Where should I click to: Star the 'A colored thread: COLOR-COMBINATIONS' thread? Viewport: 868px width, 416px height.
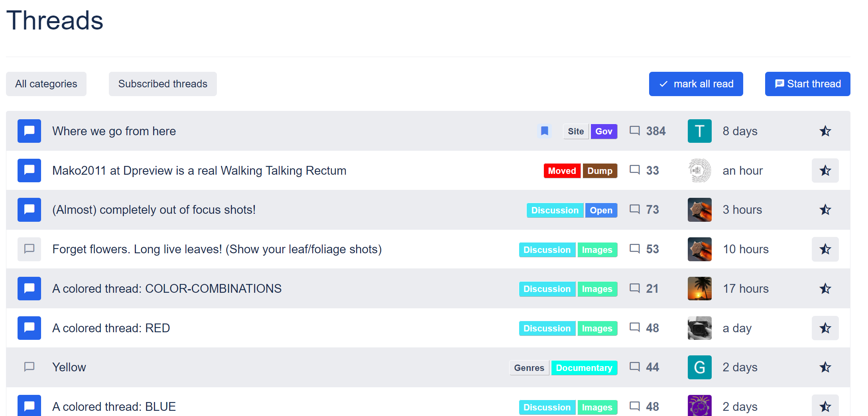[825, 288]
